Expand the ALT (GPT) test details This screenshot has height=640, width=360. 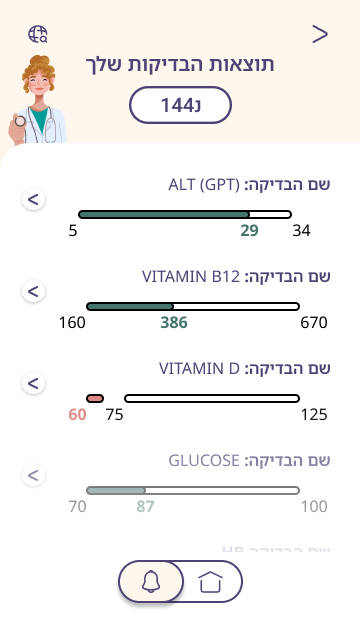[x=33, y=199]
